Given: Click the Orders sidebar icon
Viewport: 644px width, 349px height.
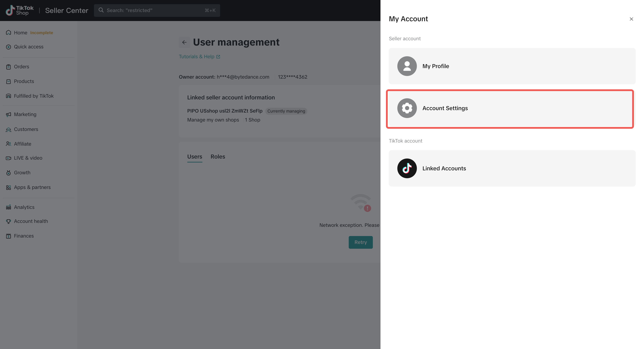Looking at the screenshot, I should (x=9, y=67).
